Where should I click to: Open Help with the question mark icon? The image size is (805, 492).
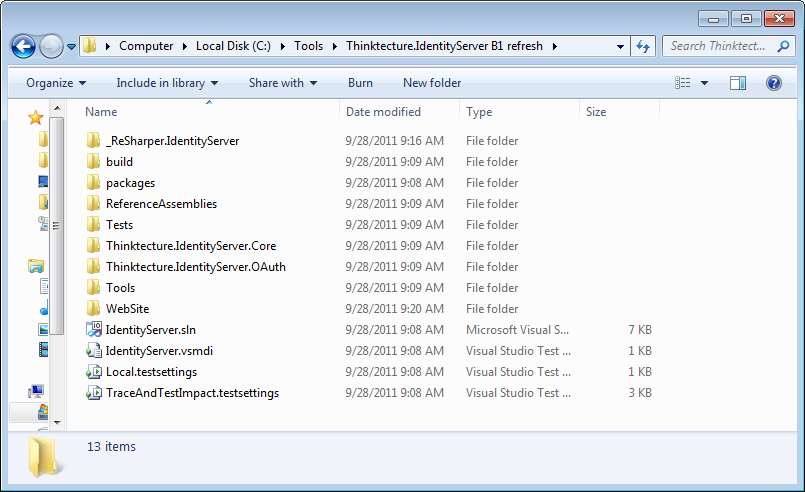pyautogui.click(x=774, y=83)
